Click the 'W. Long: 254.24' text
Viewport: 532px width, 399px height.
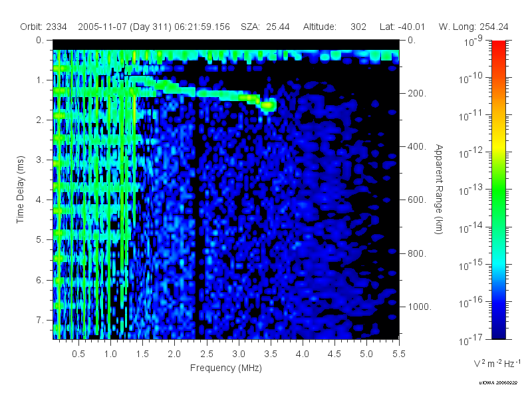tap(473, 27)
